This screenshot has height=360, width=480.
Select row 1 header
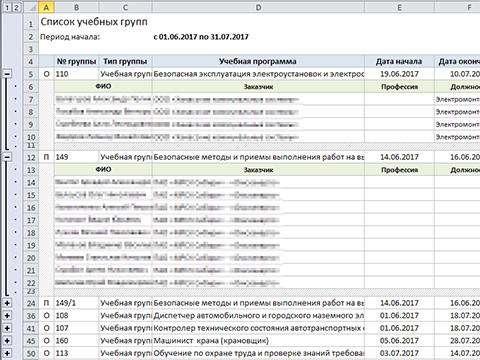31,23
